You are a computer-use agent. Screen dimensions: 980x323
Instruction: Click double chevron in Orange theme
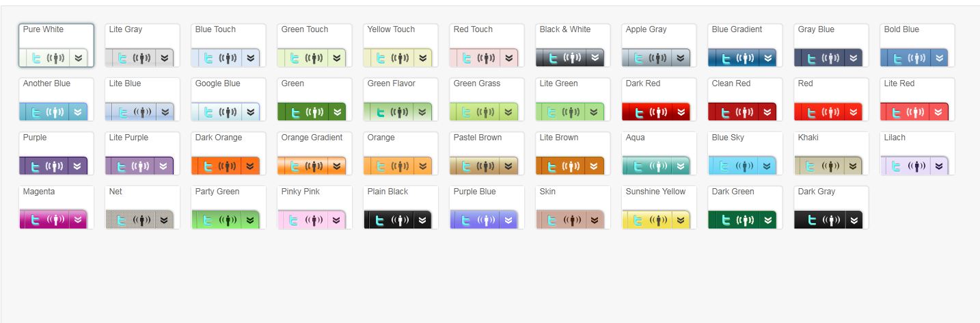click(x=423, y=166)
